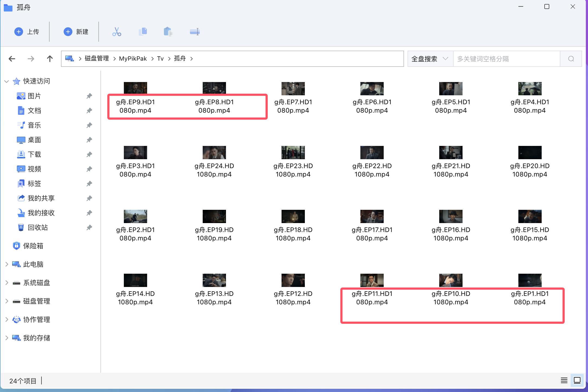Click the 上传 upload button
The width and height of the screenshot is (588, 392).
(x=27, y=32)
